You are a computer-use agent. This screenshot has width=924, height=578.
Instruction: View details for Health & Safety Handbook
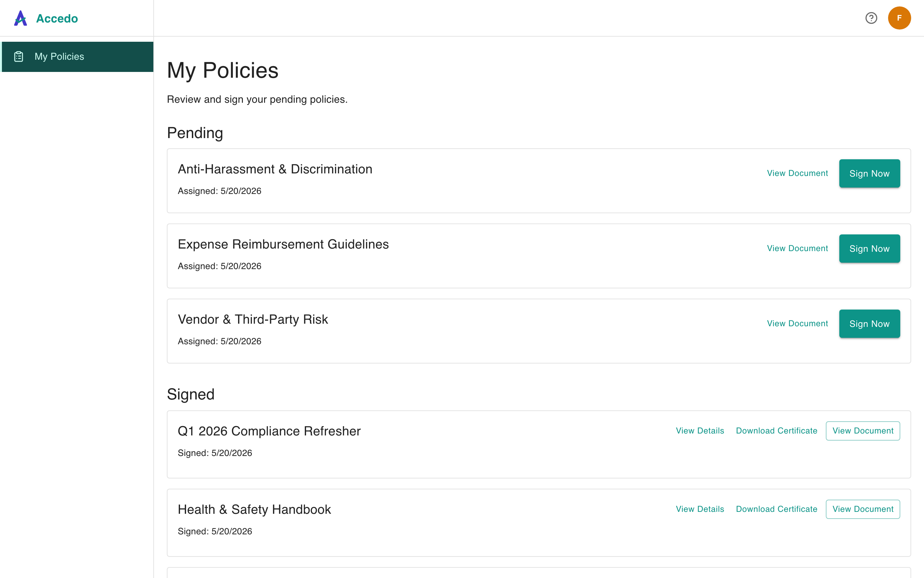click(700, 509)
